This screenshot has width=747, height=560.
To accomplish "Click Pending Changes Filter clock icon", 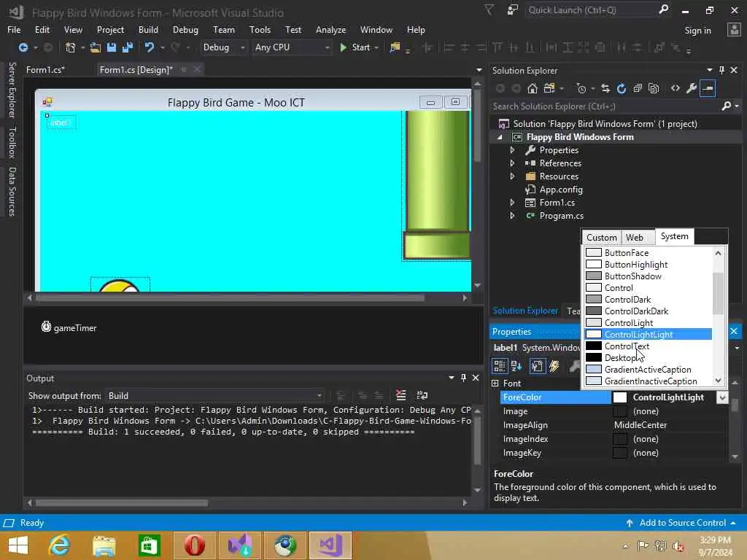I will pos(581,88).
